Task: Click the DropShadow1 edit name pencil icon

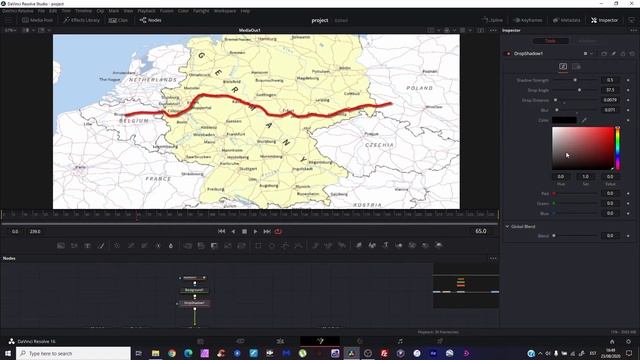Action: (x=613, y=53)
